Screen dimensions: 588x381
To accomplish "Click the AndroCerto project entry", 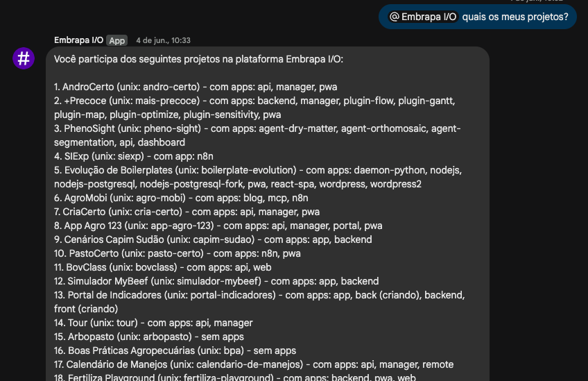I will 196,87.
